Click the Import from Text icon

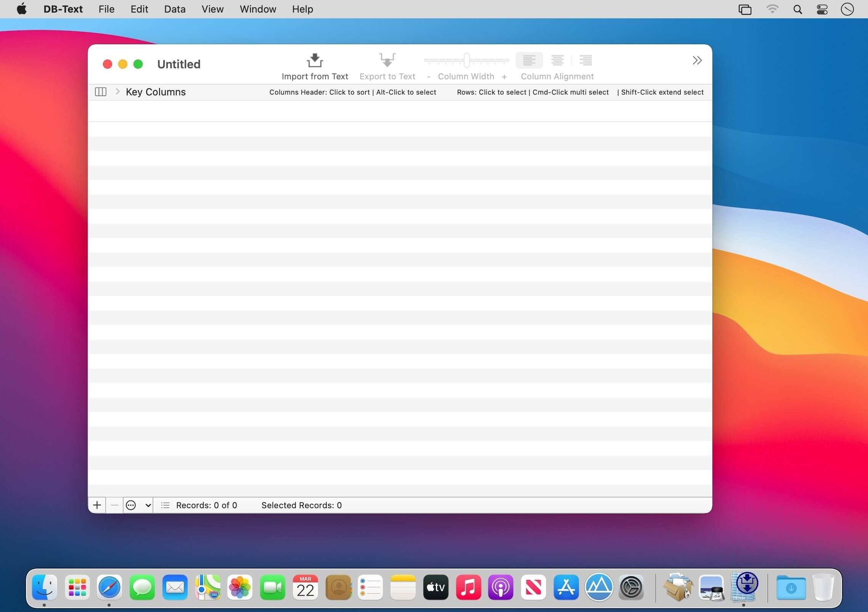[x=315, y=60]
